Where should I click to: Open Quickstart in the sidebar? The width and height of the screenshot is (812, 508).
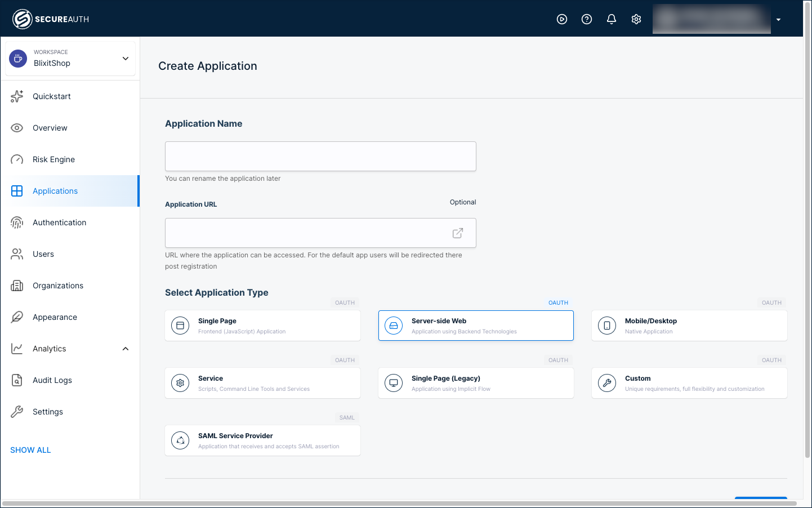70,96
